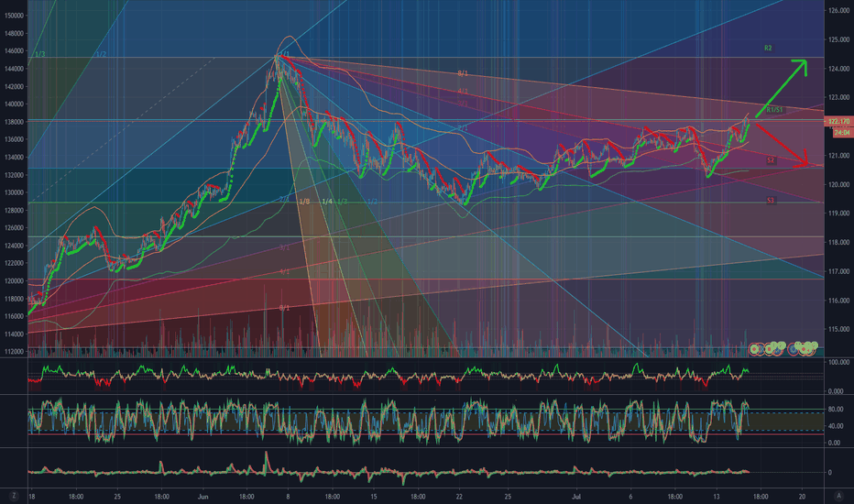Toggle auto scale with the A button
This screenshot has height=504, width=854.
(x=838, y=496)
